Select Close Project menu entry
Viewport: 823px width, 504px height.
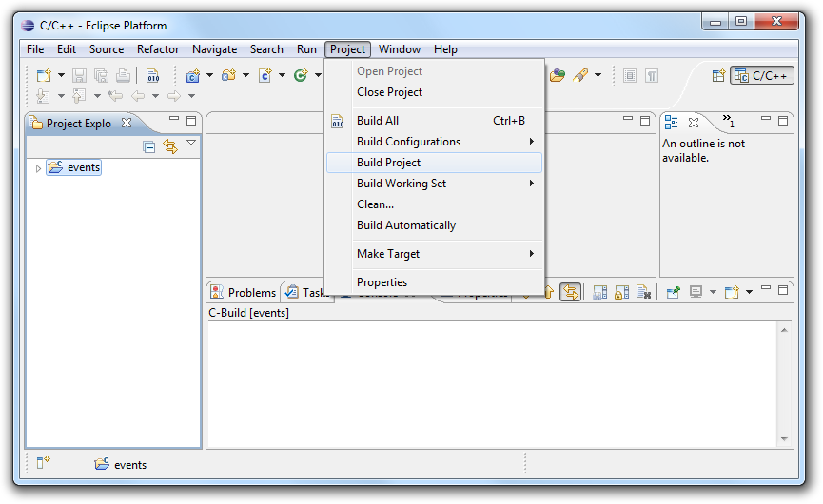[434, 92]
